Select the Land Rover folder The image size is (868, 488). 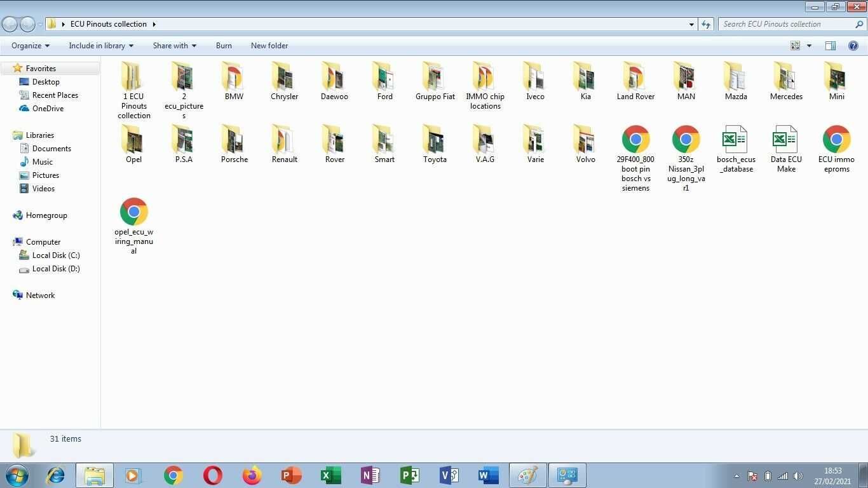click(x=635, y=81)
